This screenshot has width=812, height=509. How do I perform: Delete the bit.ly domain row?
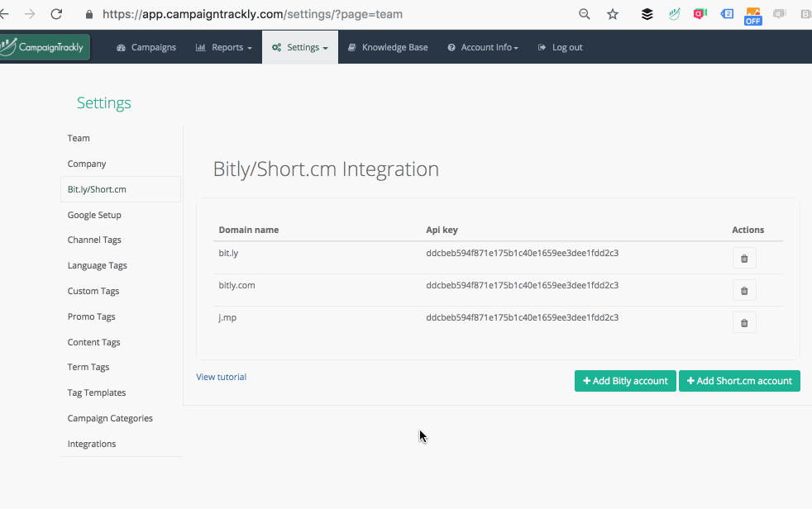744,258
